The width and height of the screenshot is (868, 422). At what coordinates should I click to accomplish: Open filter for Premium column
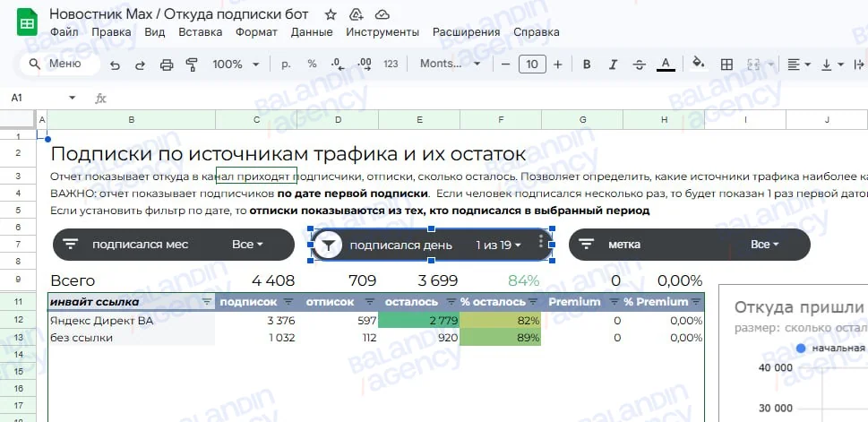[x=614, y=302]
